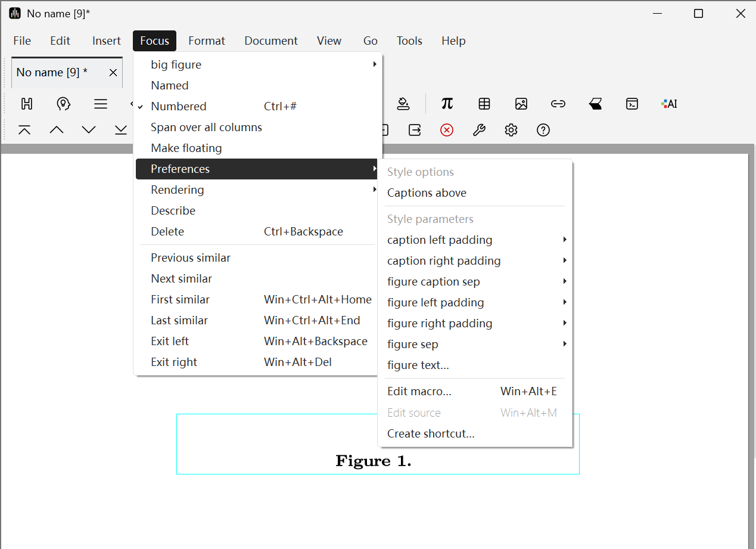Click the red circled X icon
The image size is (756, 549).
tap(447, 130)
